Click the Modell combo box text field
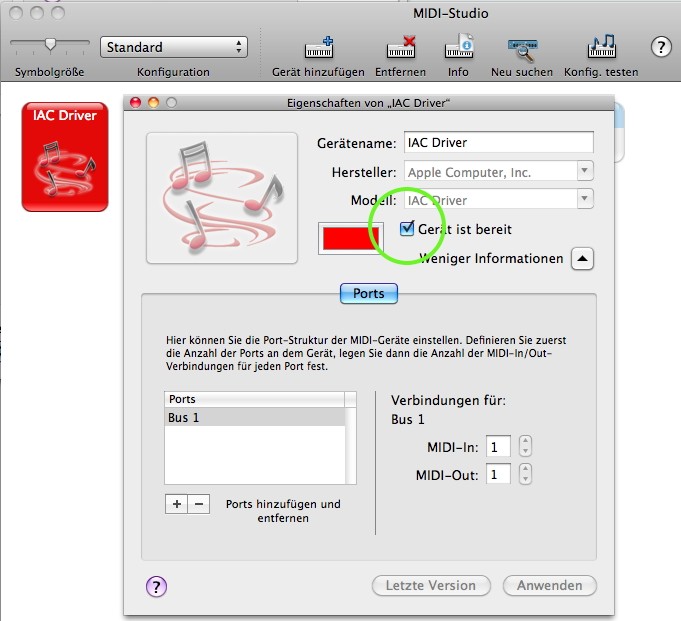Screen dimensions: 681x621 [x=491, y=199]
